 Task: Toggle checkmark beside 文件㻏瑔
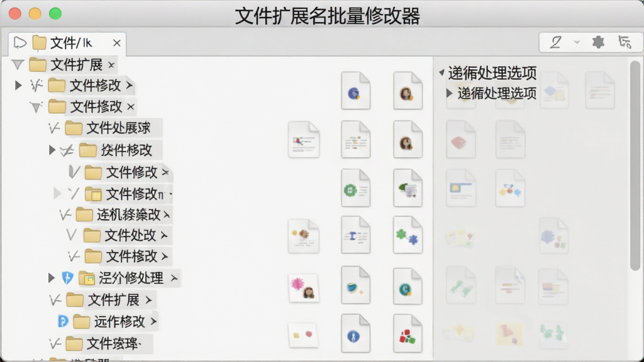pos(55,343)
